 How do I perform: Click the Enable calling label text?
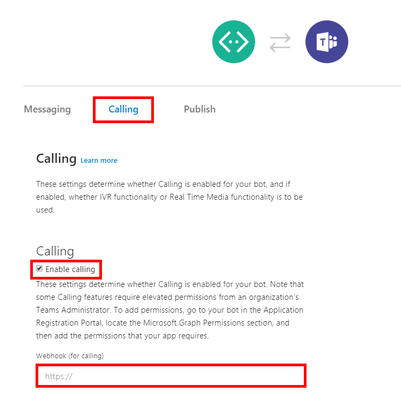point(70,269)
